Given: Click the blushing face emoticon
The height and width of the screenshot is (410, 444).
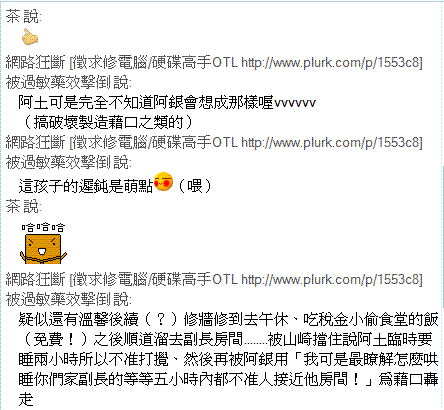Looking at the screenshot, I should point(164,182).
